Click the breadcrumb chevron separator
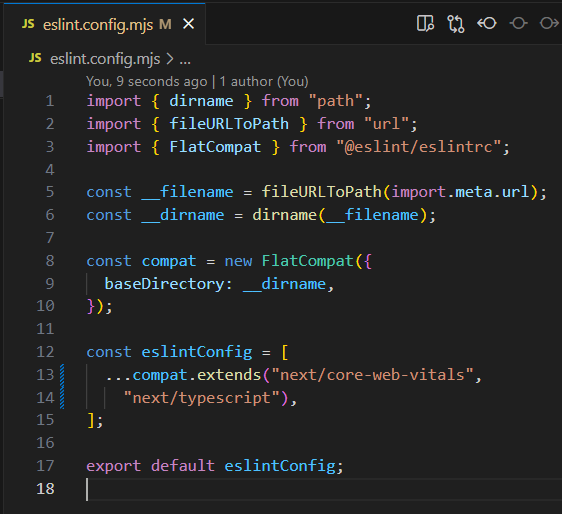The width and height of the screenshot is (562, 514). tap(170, 59)
